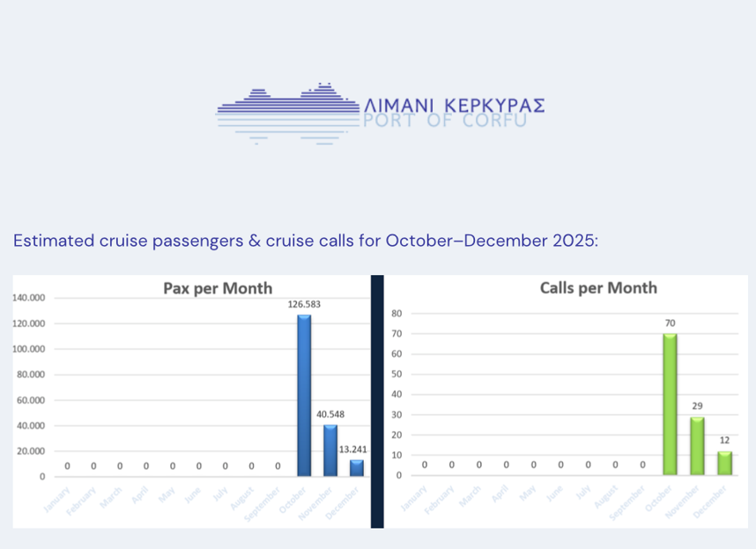Click the December bar in Pax chart
756x549 pixels.
(x=357, y=467)
